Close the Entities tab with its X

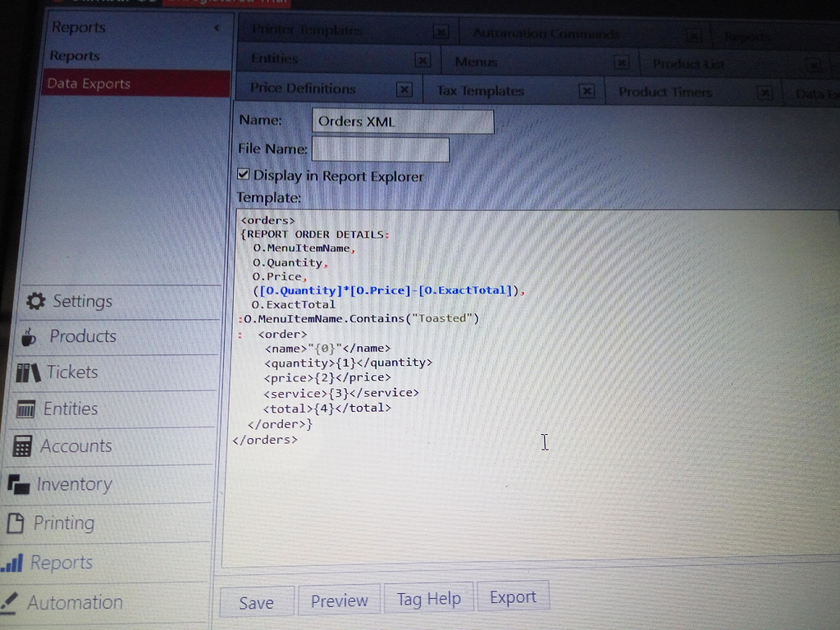pyautogui.click(x=422, y=60)
